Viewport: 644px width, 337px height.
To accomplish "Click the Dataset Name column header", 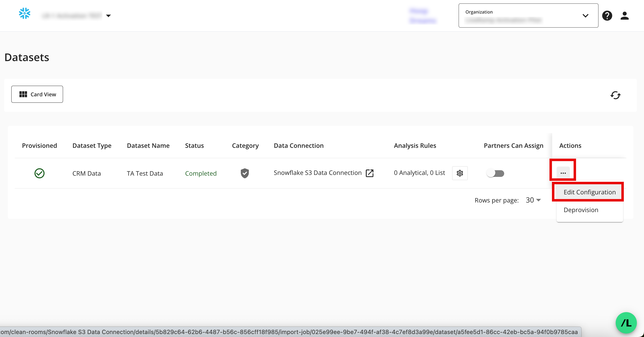I will click(x=148, y=146).
